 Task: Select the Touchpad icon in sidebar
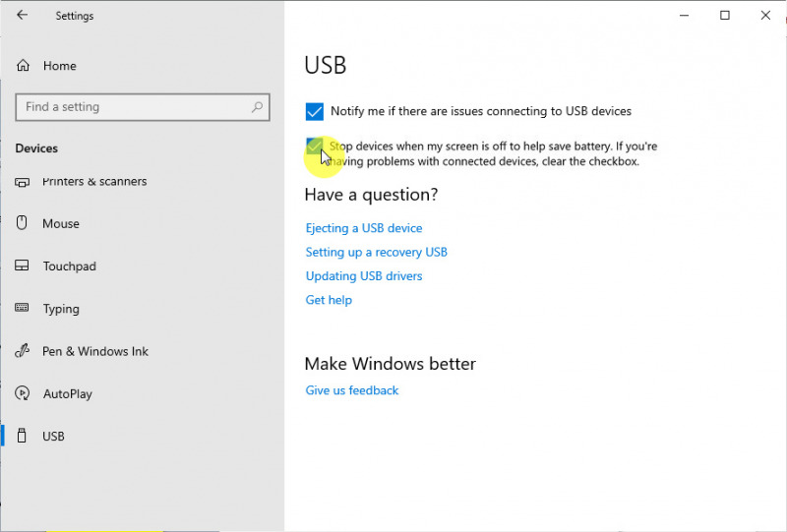click(x=22, y=266)
